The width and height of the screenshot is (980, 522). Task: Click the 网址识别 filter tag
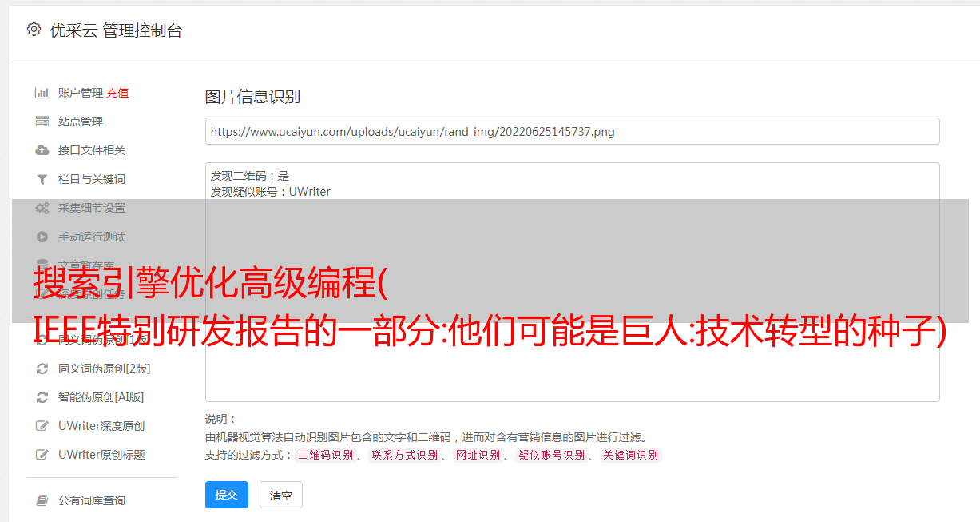click(478, 455)
